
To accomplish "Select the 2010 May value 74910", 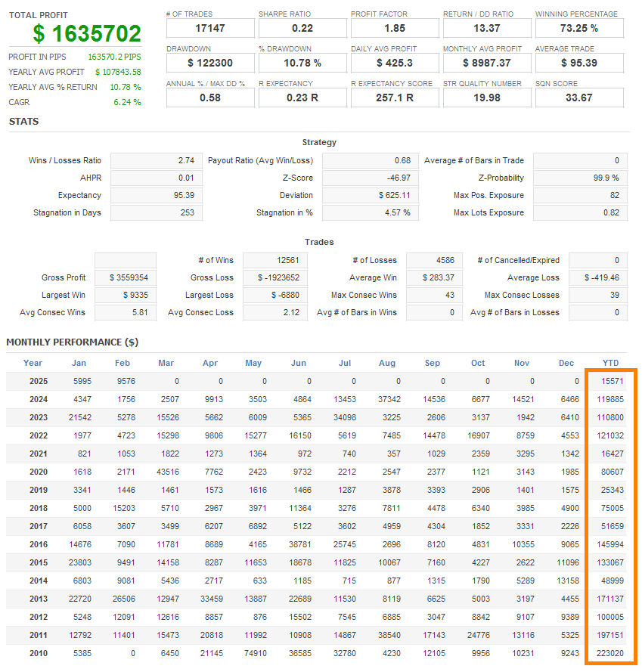I will pyautogui.click(x=256, y=653).
